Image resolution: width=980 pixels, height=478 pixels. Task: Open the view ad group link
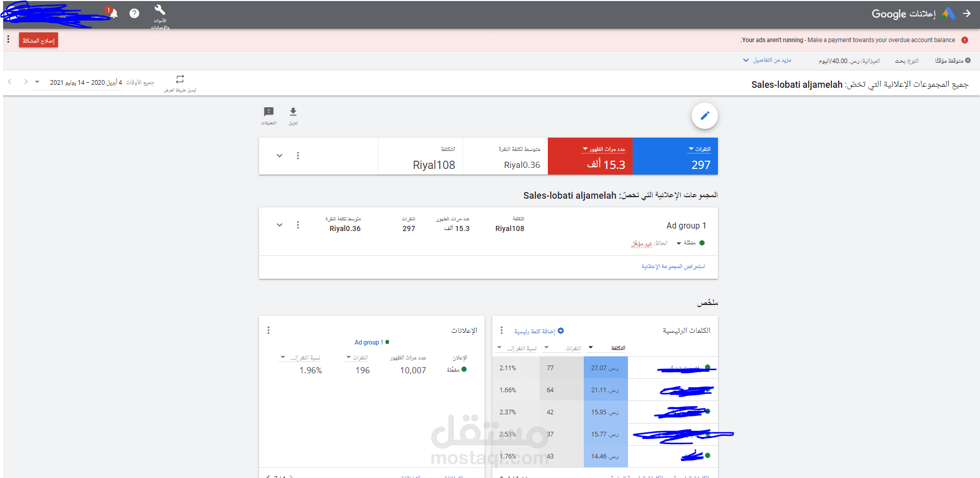click(673, 266)
